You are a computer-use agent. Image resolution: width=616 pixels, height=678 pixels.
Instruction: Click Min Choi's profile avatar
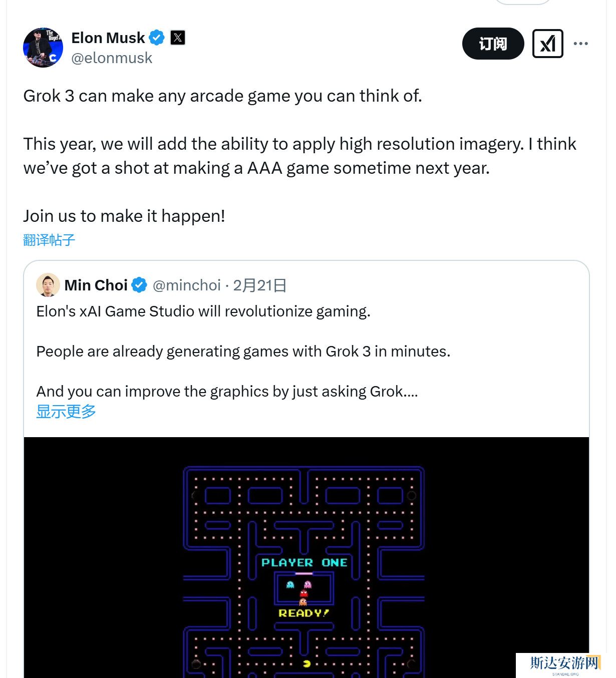48,285
